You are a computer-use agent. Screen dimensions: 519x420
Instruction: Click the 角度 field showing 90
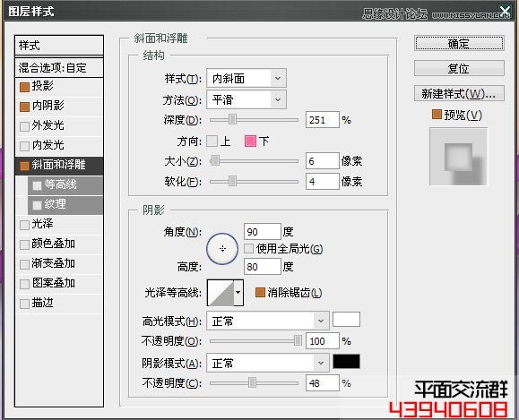(263, 232)
